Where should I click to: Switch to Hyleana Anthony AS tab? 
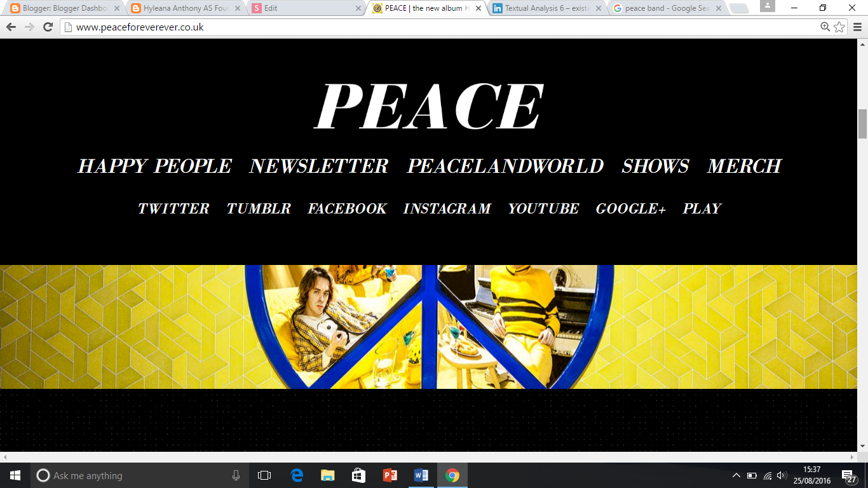point(184,8)
